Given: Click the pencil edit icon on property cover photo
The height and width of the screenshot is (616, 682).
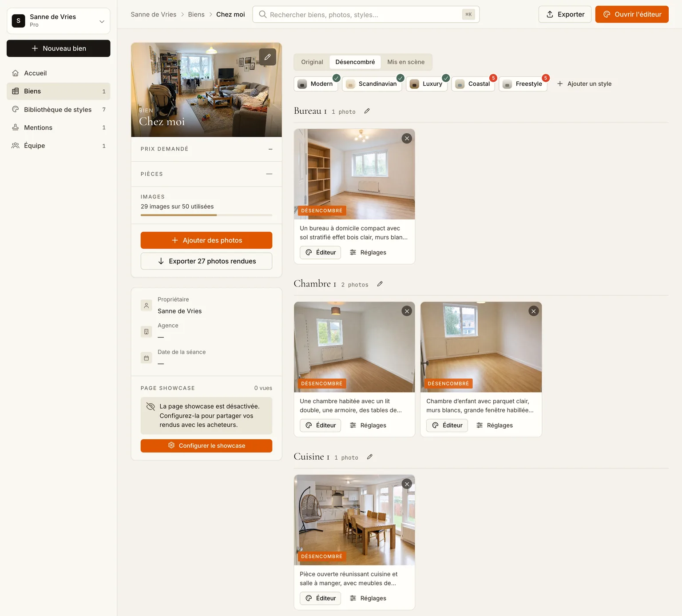Looking at the screenshot, I should pos(267,57).
